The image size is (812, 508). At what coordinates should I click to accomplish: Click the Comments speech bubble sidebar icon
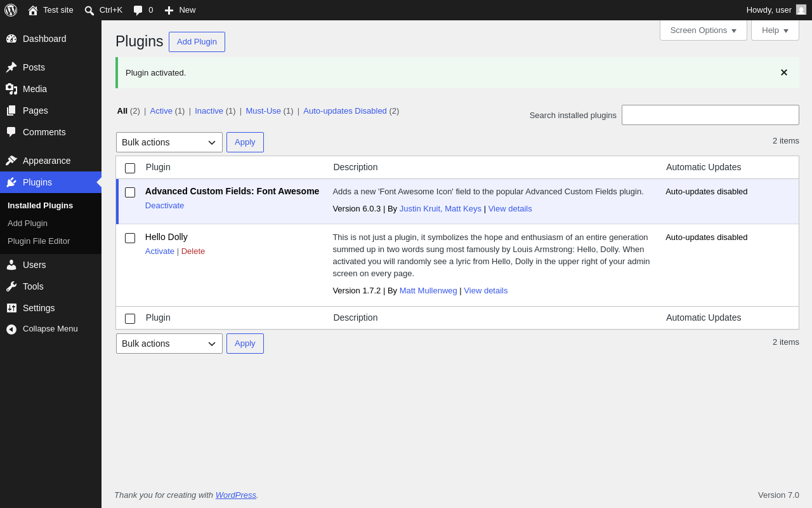pyautogui.click(x=11, y=132)
